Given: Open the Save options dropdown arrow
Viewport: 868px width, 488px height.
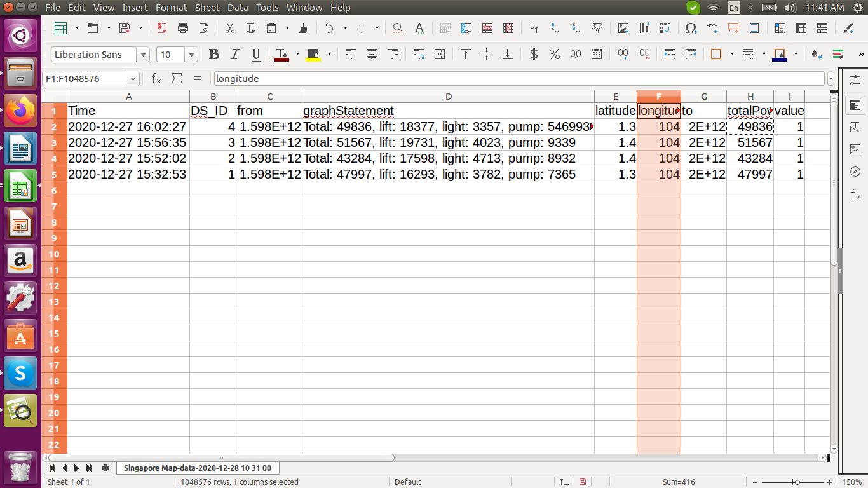Looking at the screenshot, I should (140, 28).
